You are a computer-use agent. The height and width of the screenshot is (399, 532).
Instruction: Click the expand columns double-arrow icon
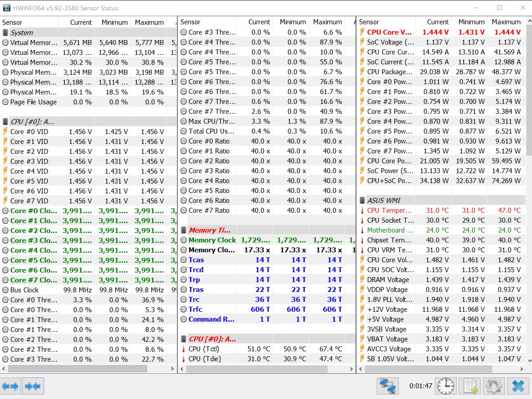click(10, 386)
